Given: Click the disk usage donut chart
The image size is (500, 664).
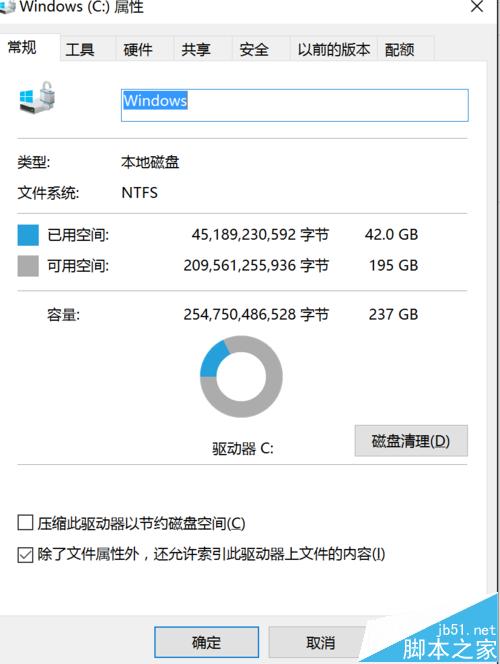Looking at the screenshot, I should (241, 376).
